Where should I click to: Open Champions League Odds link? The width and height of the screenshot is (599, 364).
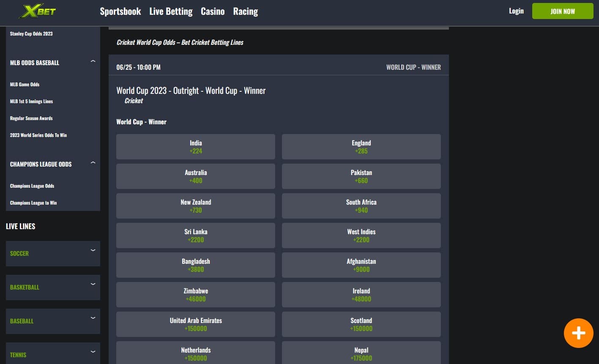pyautogui.click(x=32, y=186)
